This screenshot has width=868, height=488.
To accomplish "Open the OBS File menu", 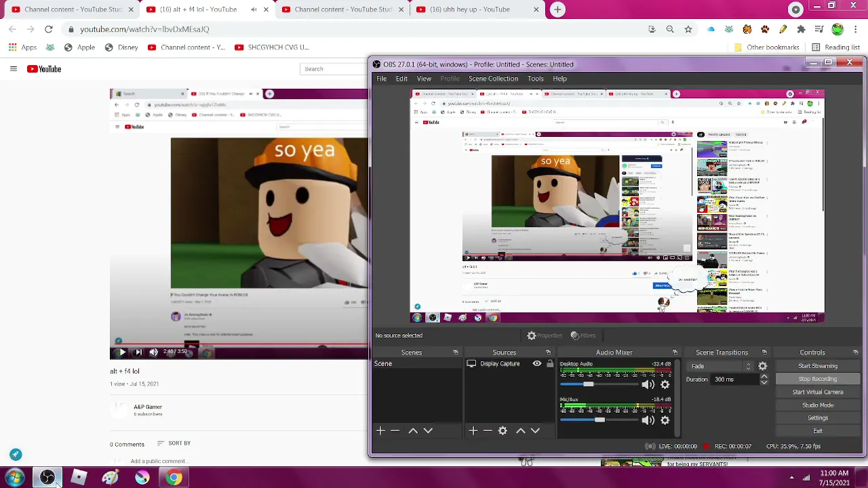I will pyautogui.click(x=382, y=79).
